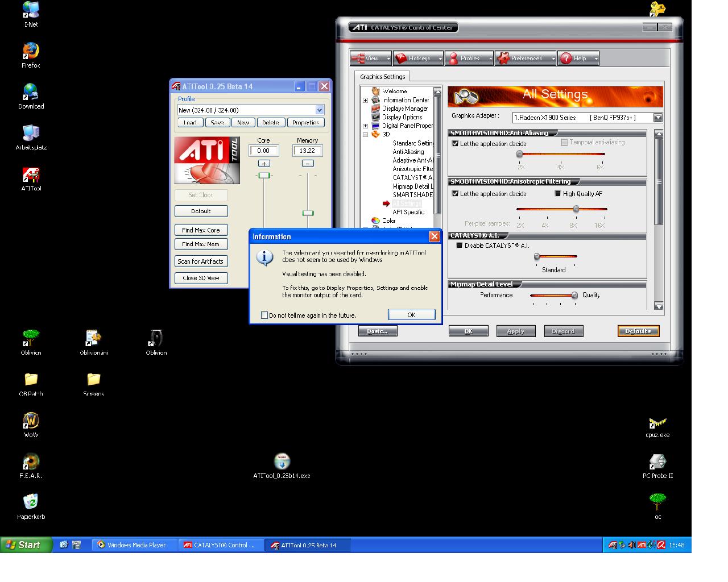Switch to Windows Media Player taskbar item
Viewport: 728px width, 582px height.
point(134,545)
